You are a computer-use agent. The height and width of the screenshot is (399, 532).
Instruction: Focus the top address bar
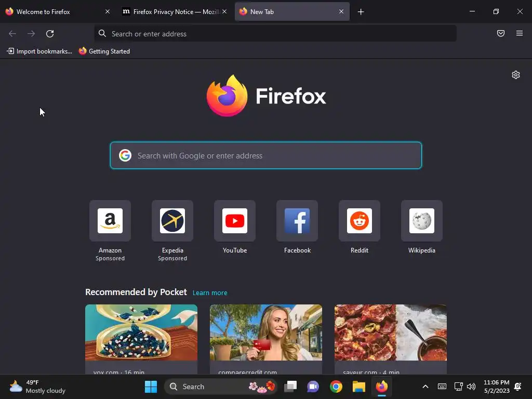(x=275, y=34)
